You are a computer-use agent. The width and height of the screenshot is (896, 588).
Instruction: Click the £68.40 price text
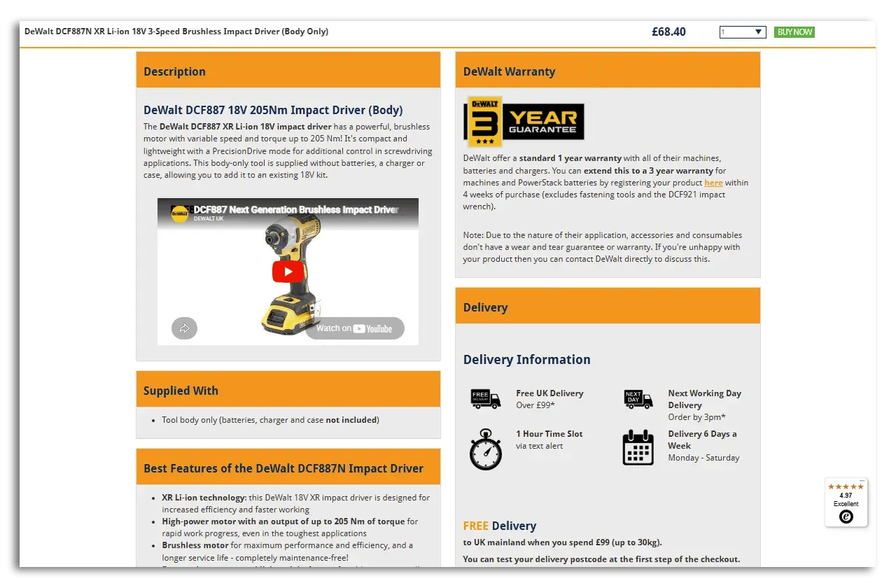(x=668, y=31)
